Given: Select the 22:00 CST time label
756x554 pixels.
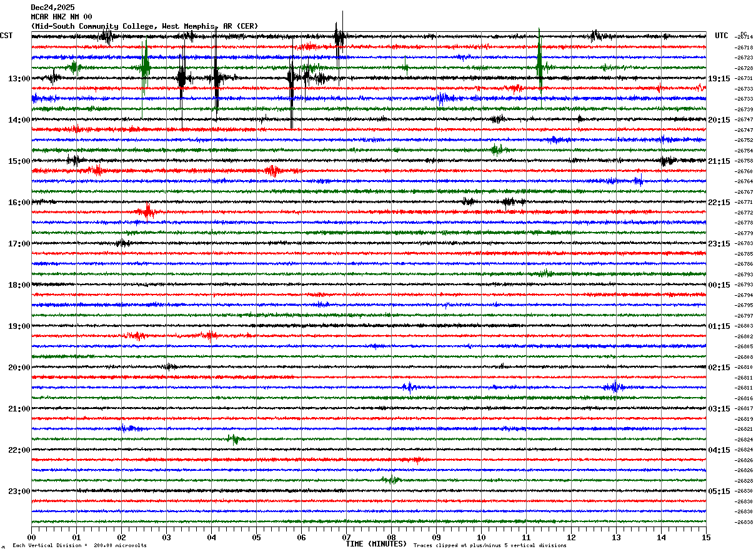Looking at the screenshot, I should 19,450.
